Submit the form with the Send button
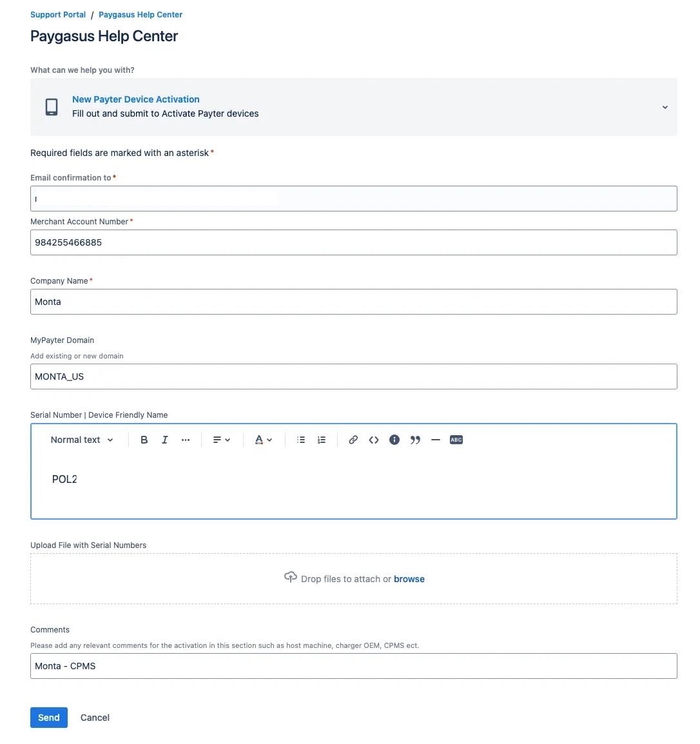Screen dimensions: 700x744 [x=49, y=717]
